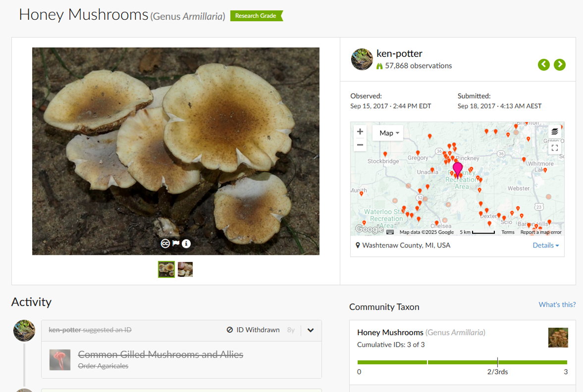Click the cumulative IDs progress bar
The height and width of the screenshot is (392, 583).
[462, 362]
